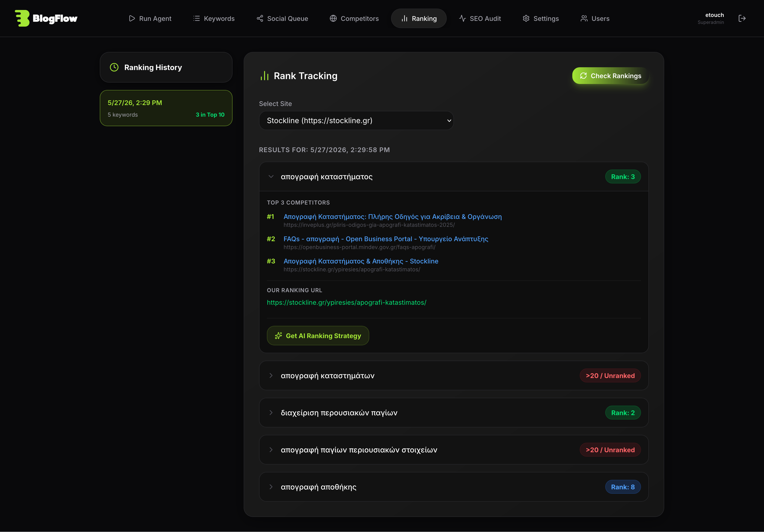Click the Run Agent play icon

pyautogui.click(x=132, y=18)
